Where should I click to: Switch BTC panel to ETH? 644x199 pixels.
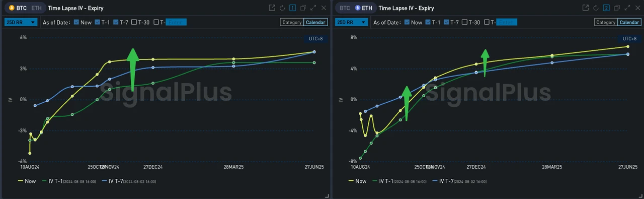click(x=36, y=8)
